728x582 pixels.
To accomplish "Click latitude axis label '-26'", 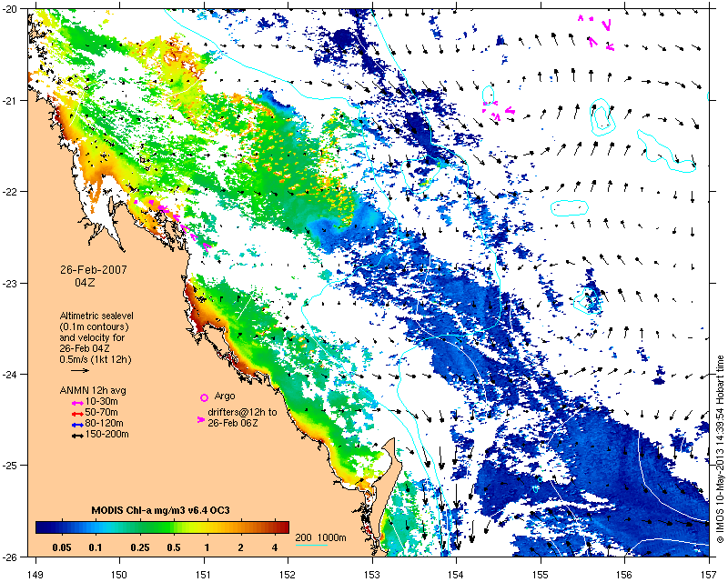I will (10, 557).
